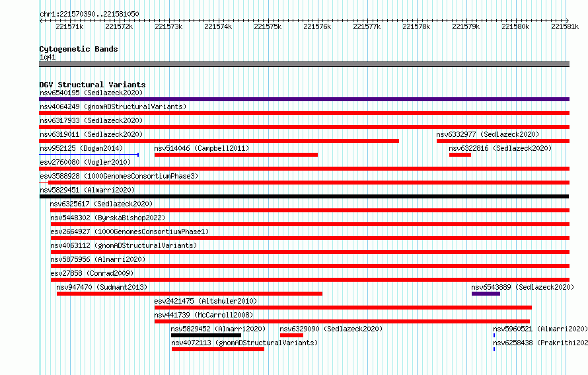
Task: Click the ruler's right arrow end
Action: point(568,21)
